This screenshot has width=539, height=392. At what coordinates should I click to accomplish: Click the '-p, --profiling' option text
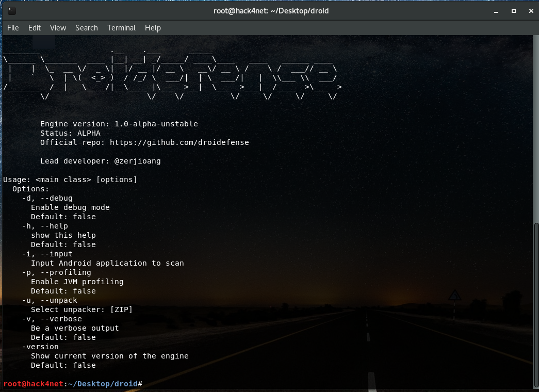coord(57,272)
